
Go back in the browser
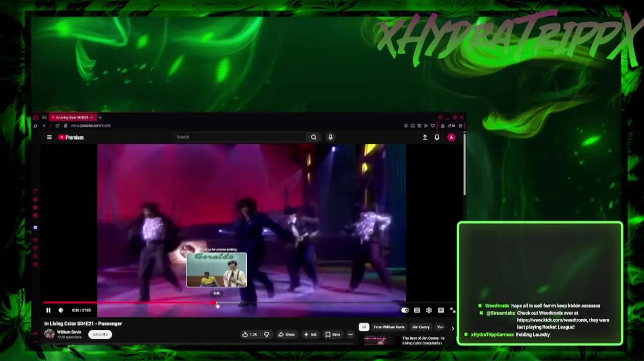pos(44,125)
